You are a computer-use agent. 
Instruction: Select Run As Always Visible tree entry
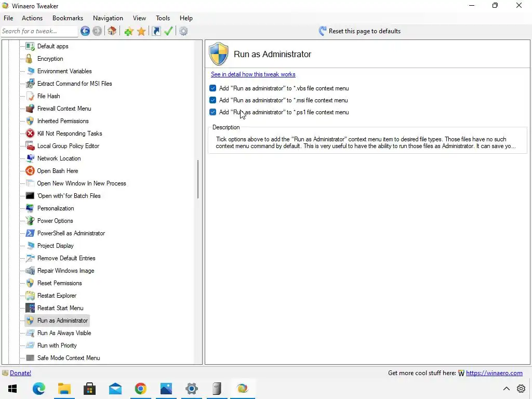(x=64, y=333)
